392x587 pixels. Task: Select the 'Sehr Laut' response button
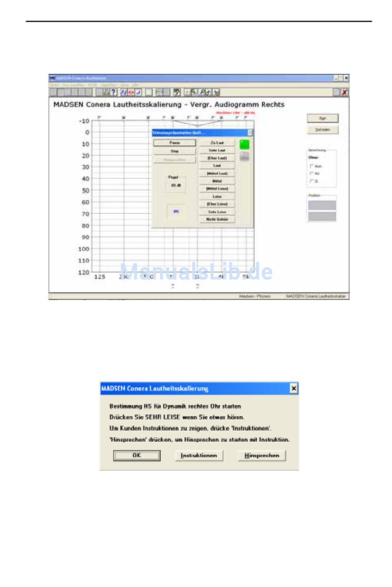(217, 150)
